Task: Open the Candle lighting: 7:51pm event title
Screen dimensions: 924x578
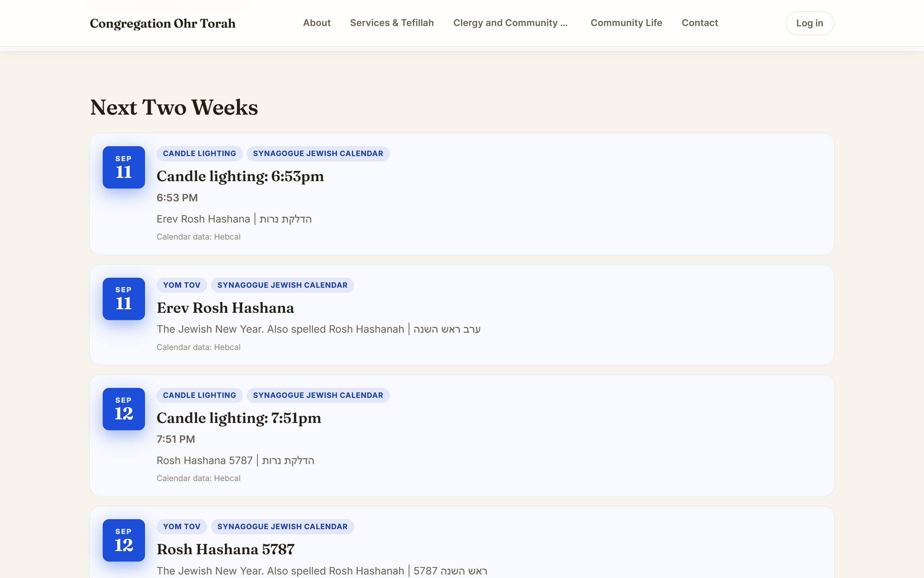Action: pyautogui.click(x=239, y=418)
